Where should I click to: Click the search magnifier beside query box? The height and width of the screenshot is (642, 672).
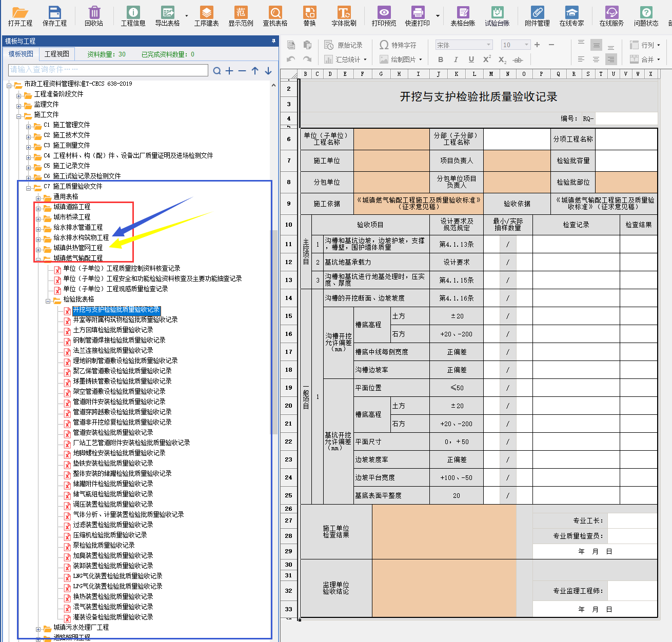[x=217, y=71]
